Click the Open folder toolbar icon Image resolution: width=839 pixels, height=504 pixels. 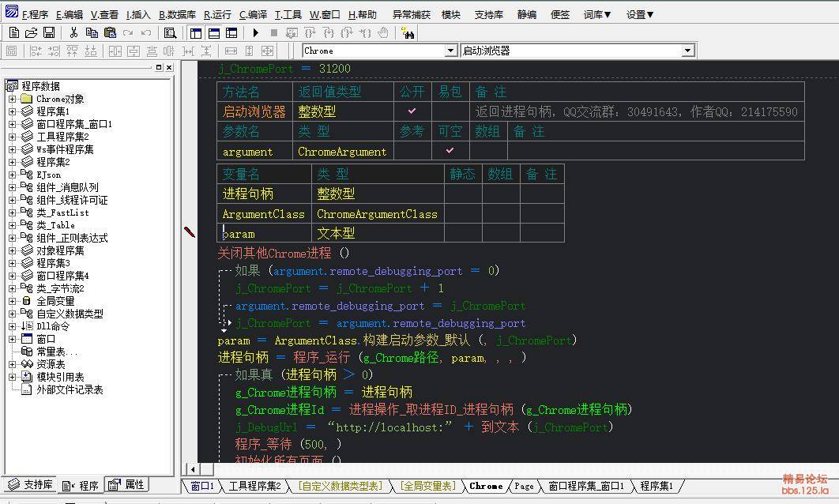click(32, 32)
